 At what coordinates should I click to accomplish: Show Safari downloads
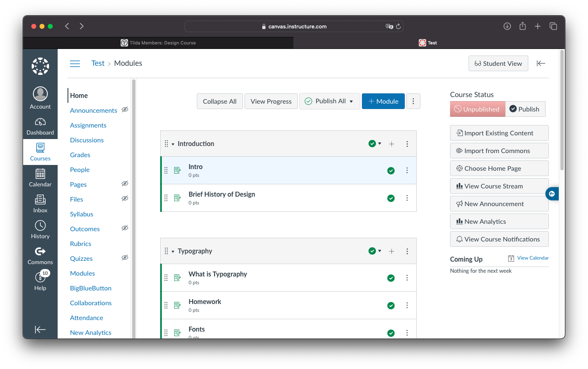(x=507, y=26)
